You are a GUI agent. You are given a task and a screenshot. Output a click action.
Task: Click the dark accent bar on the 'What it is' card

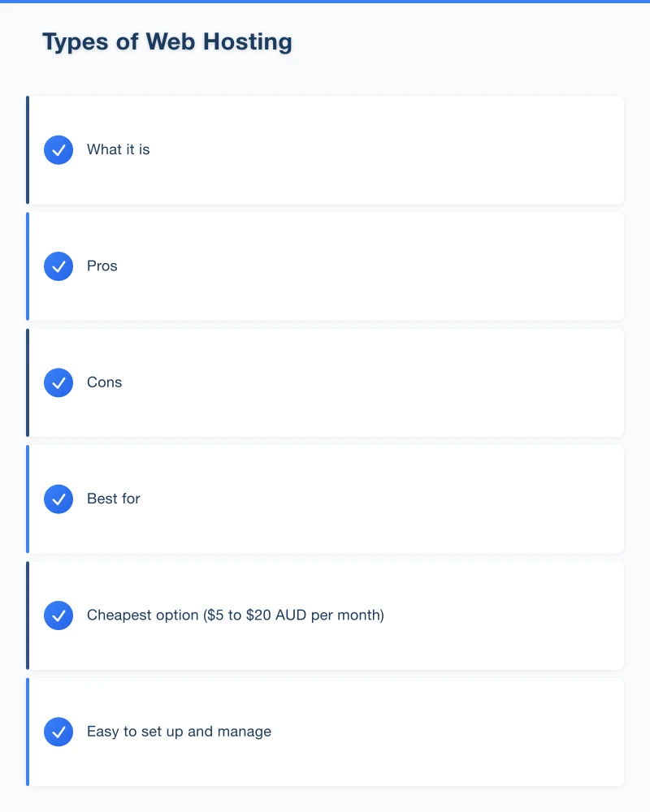coord(28,150)
